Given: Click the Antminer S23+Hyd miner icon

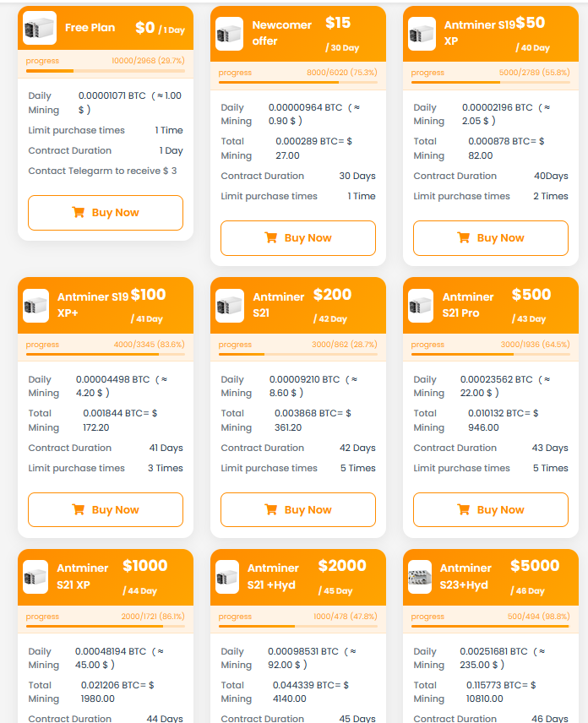Looking at the screenshot, I should [422, 577].
